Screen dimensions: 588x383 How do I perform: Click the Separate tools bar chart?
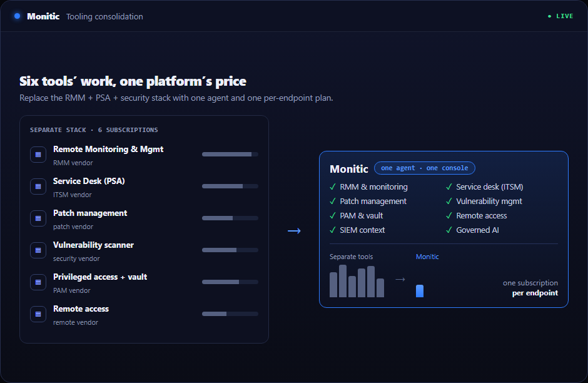tap(357, 281)
